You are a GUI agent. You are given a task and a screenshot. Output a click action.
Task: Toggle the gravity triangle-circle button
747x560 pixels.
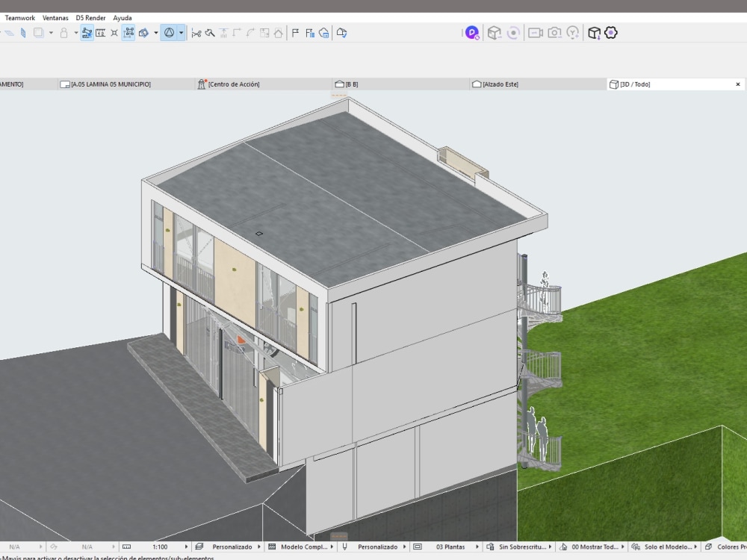pos(169,33)
